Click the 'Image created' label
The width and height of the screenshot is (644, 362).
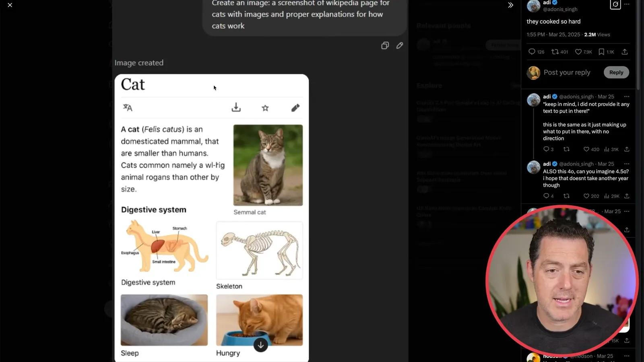[x=139, y=63]
